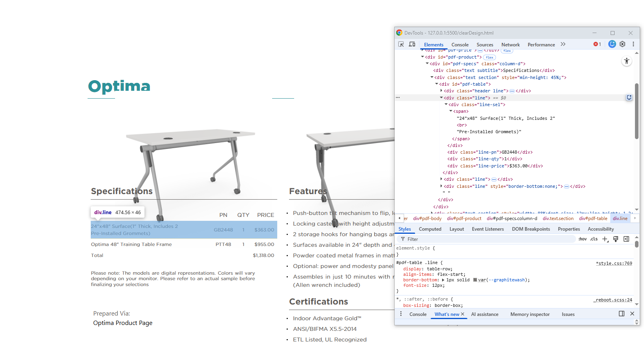Open the Layout pane tab

tap(457, 229)
